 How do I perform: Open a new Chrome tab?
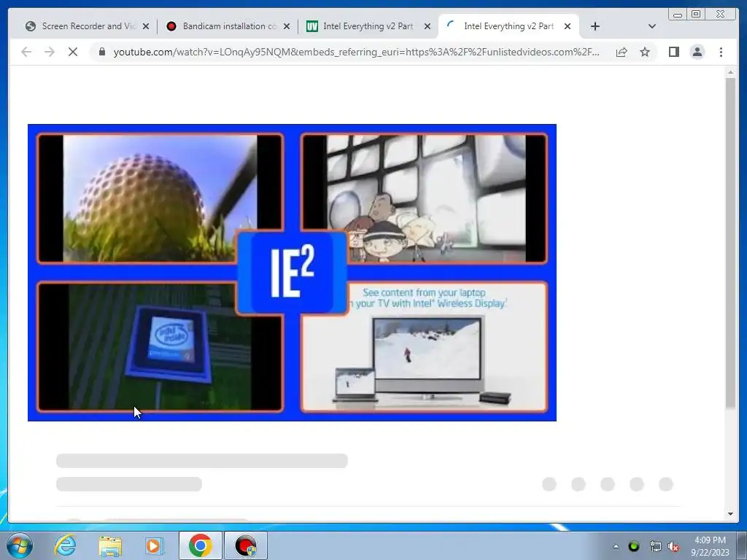[x=595, y=27]
